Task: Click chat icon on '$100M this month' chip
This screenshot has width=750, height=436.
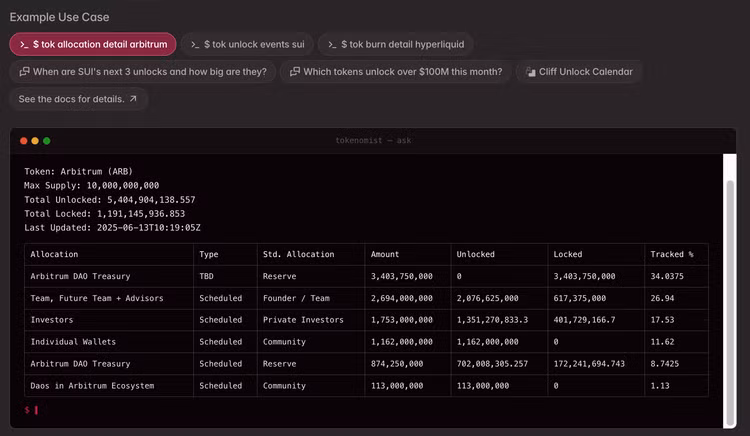Action: click(295, 72)
